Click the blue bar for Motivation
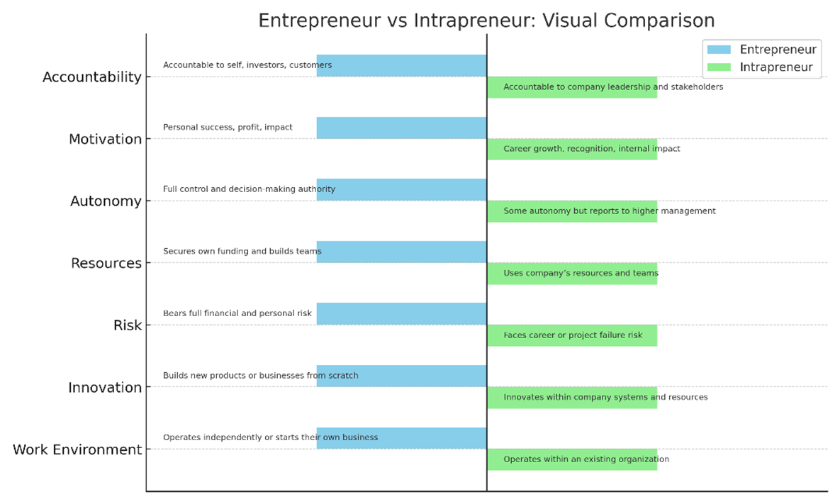This screenshot has height=504, width=840. click(401, 128)
